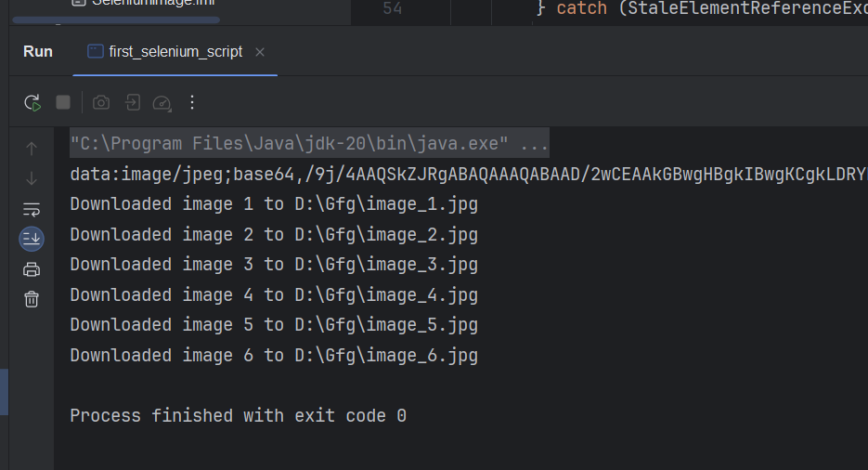Viewport: 868px width, 470px height.
Task: Print the console output
Action: pos(32,269)
